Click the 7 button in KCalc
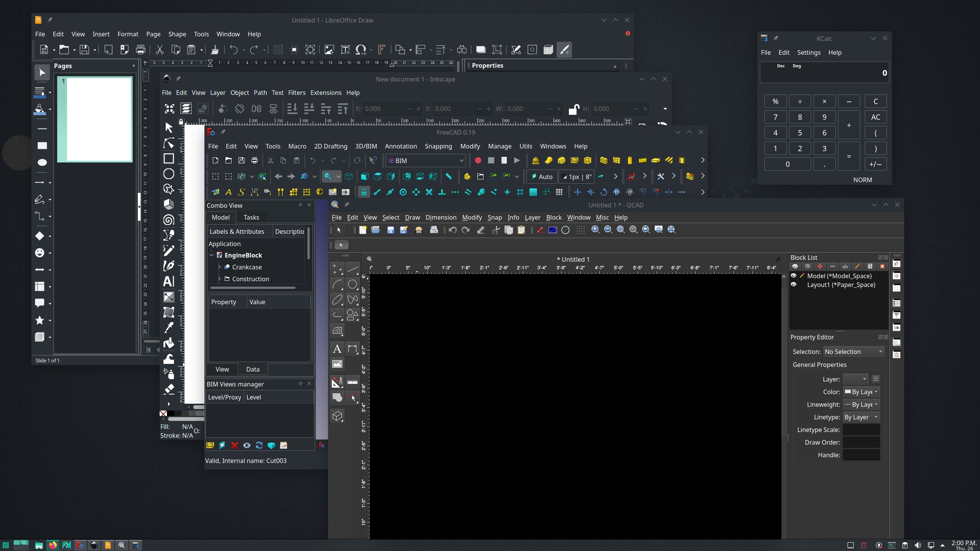 [775, 117]
